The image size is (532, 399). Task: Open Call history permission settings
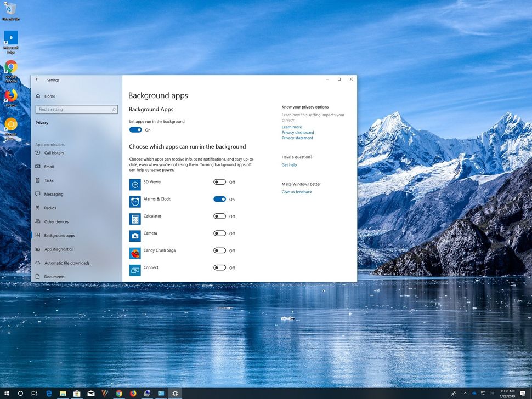53,152
